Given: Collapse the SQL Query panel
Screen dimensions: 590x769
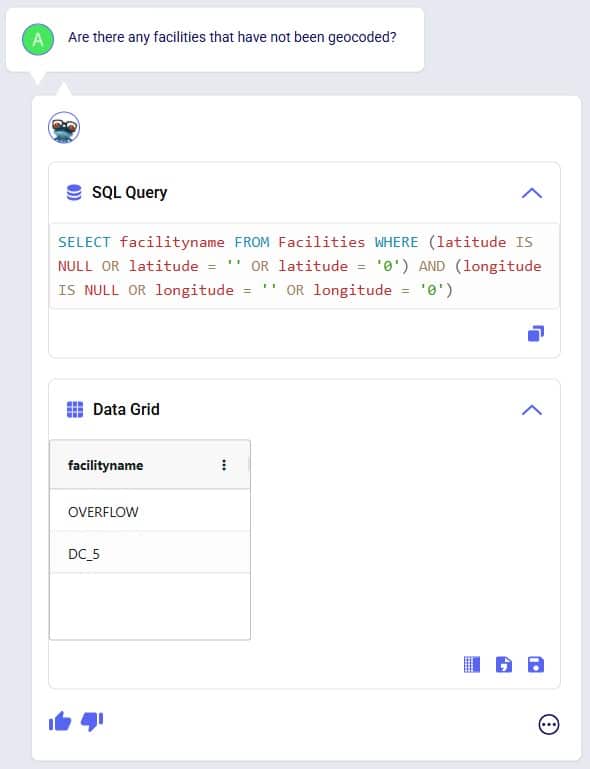Looking at the screenshot, I should (532, 193).
